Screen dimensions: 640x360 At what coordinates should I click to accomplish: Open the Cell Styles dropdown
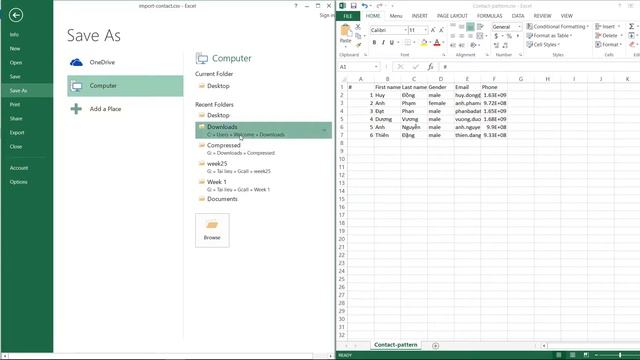tap(543, 44)
